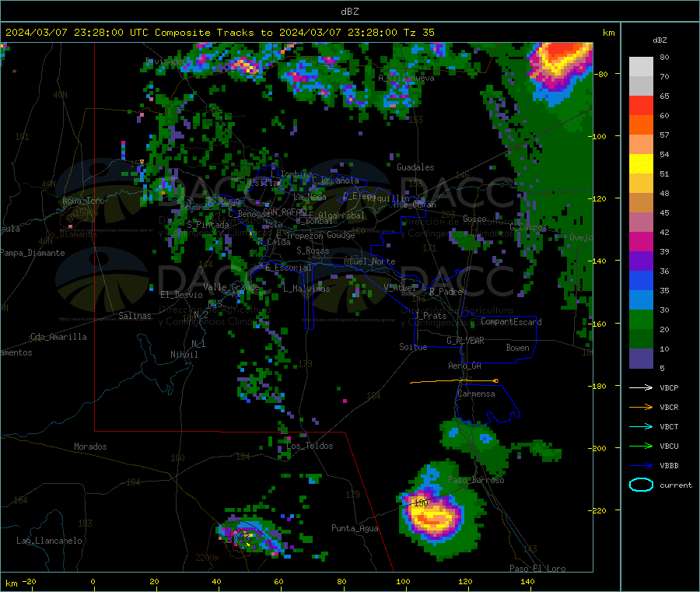Click the Carmensa place label
This screenshot has height=592, width=700.
(x=476, y=394)
